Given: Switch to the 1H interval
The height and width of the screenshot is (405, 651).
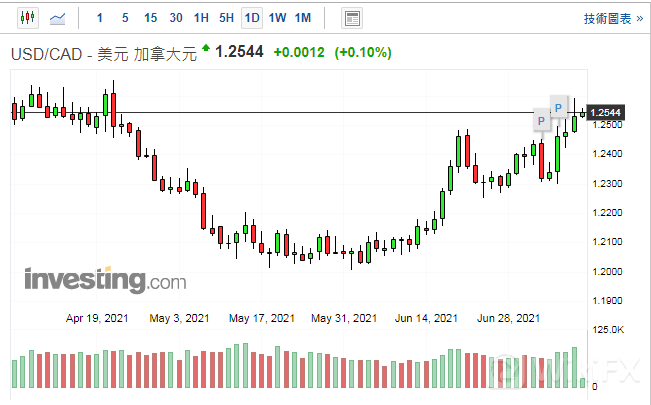Looking at the screenshot, I should pyautogui.click(x=201, y=18).
